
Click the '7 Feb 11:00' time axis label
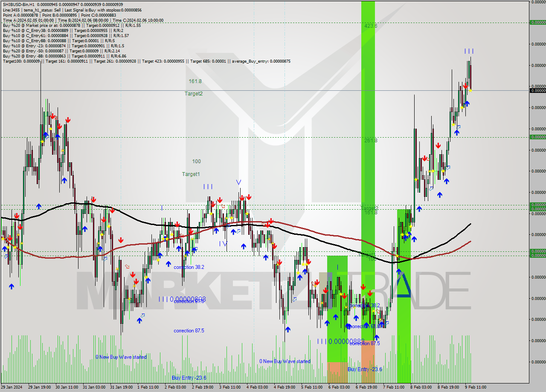[394, 387]
